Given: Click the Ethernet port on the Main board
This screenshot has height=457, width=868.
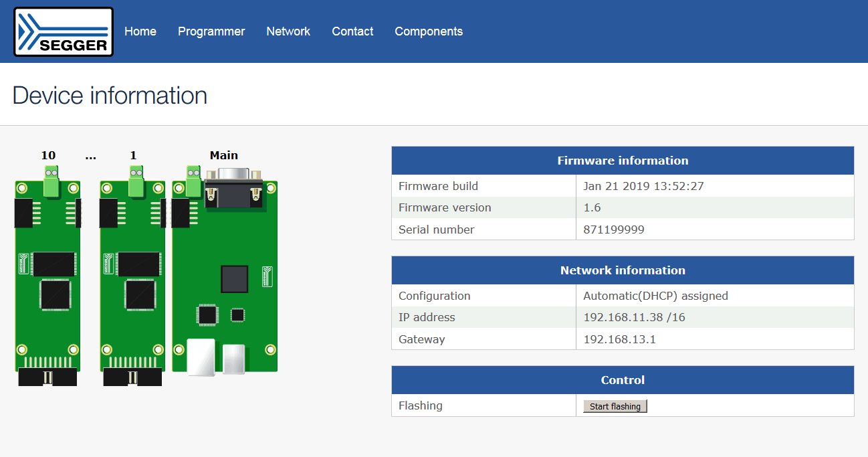Looking at the screenshot, I should pos(202,357).
